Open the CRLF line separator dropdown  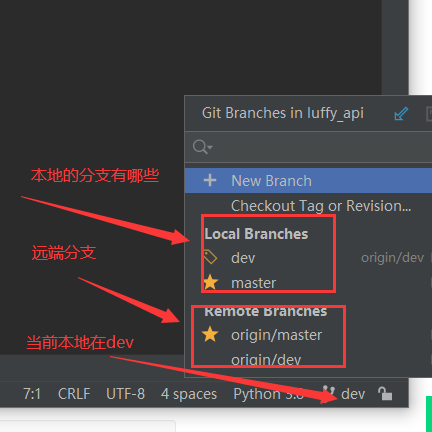(x=74, y=394)
